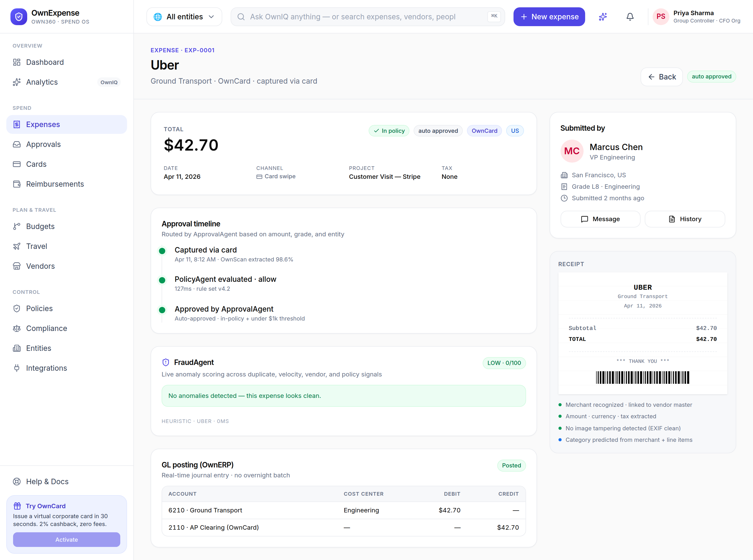The image size is (753, 560).
Task: Click the Help & Docs lifebuoy icon
Action: tap(17, 482)
